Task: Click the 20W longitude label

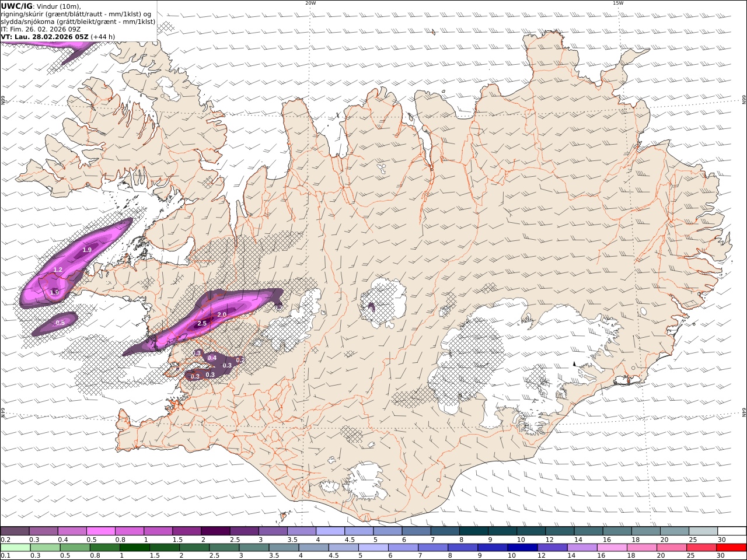Action: pyautogui.click(x=310, y=3)
